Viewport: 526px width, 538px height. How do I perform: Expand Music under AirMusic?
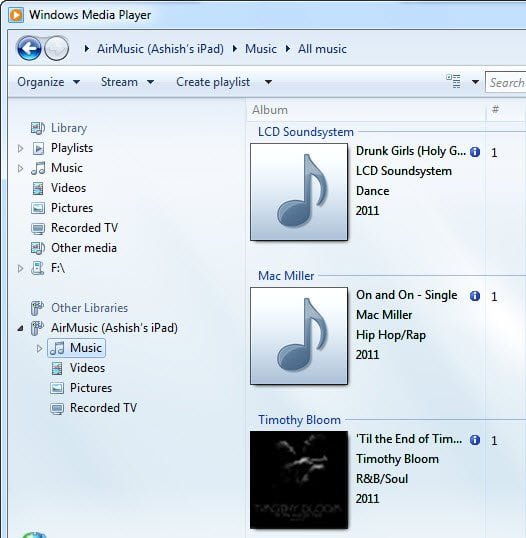[x=39, y=348]
